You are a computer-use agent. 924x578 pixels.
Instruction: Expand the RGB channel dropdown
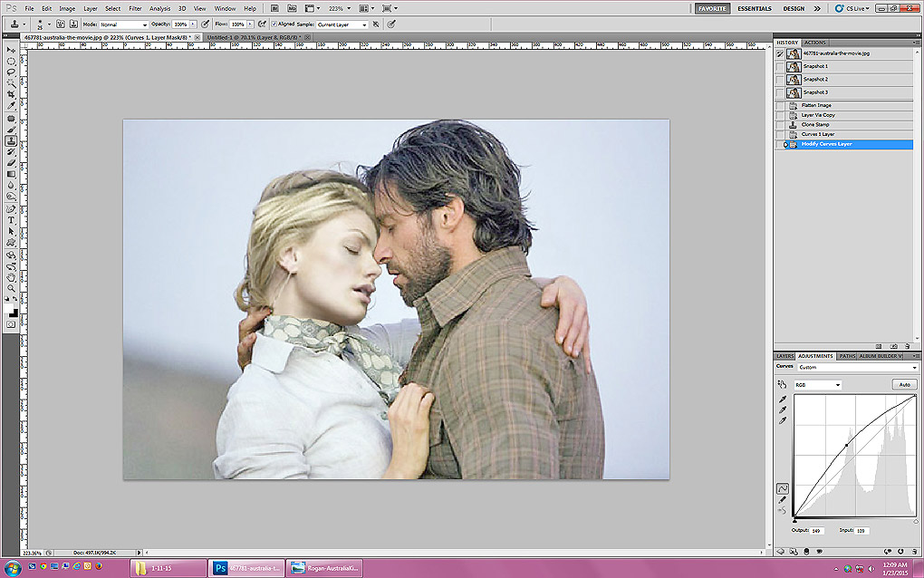click(x=817, y=385)
